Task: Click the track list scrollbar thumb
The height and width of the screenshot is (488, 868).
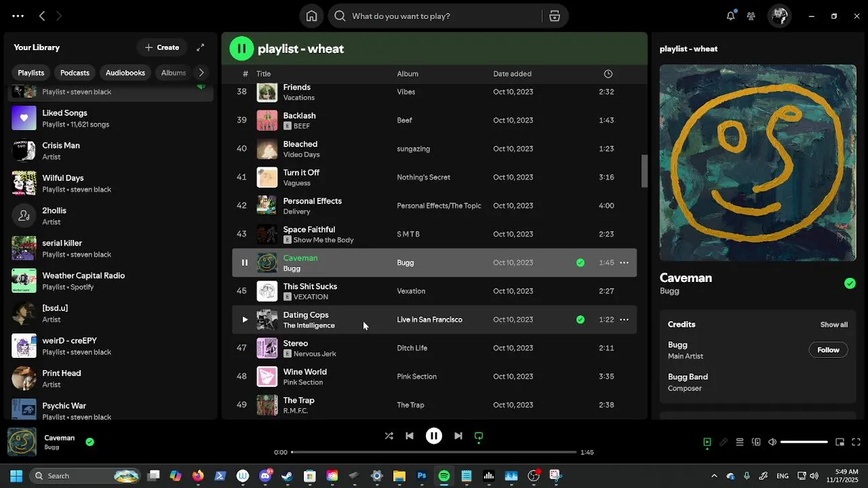Action: pos(644,171)
